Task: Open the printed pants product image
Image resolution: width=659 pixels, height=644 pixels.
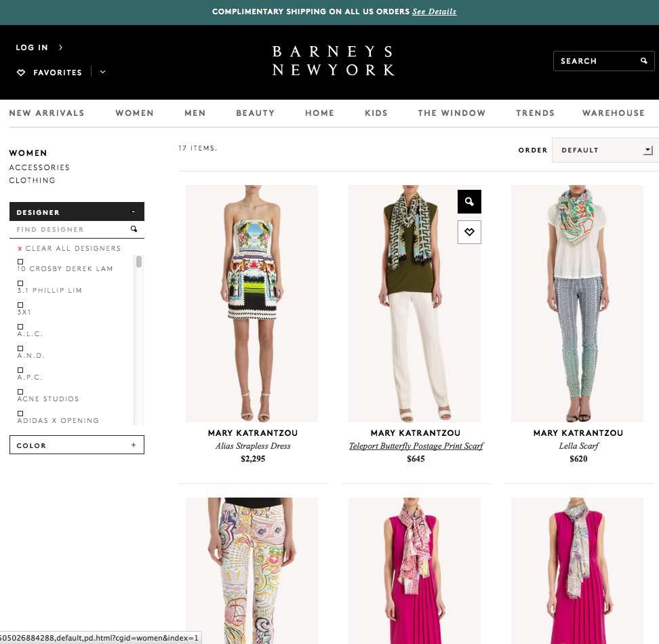Action: pyautogui.click(x=252, y=571)
